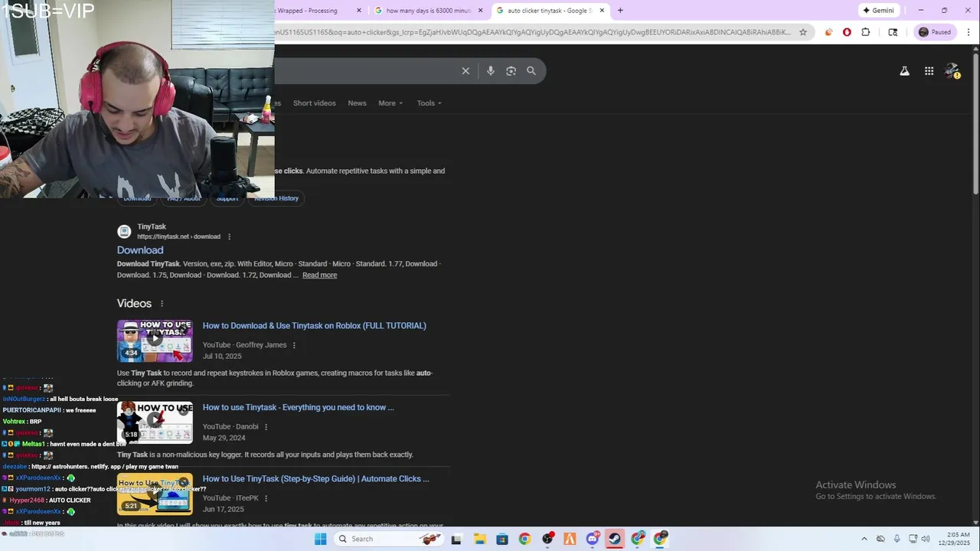The width and height of the screenshot is (980, 551).
Task: Open OBS Studio from the taskbar
Action: [x=547, y=540]
